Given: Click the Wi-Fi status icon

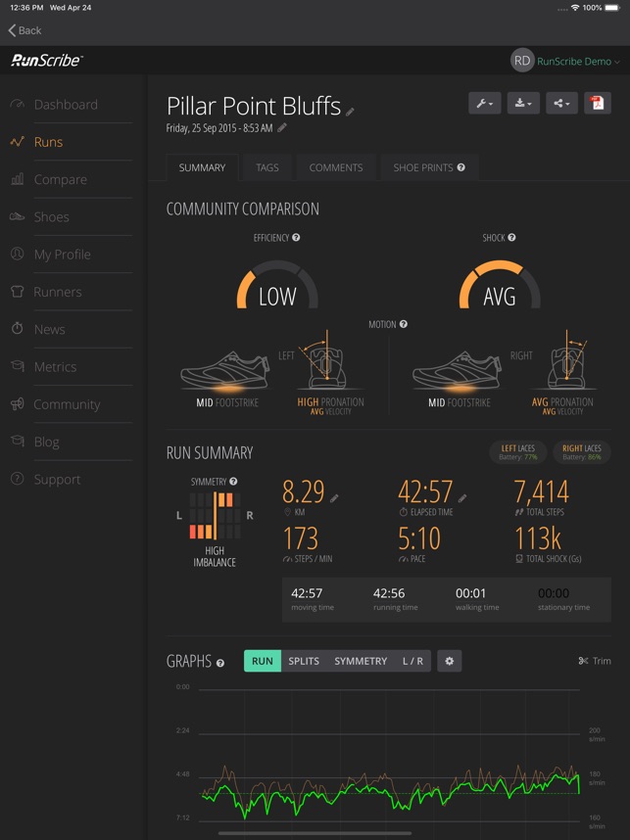Looking at the screenshot, I should [575, 8].
